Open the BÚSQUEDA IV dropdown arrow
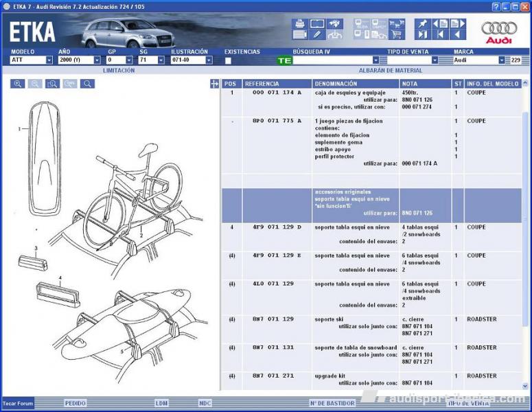 (375, 60)
